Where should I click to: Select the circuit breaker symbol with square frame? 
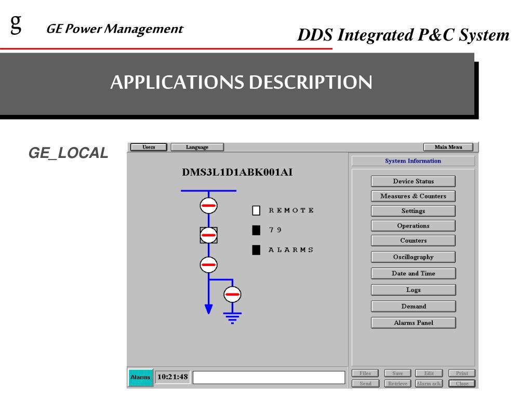(208, 235)
